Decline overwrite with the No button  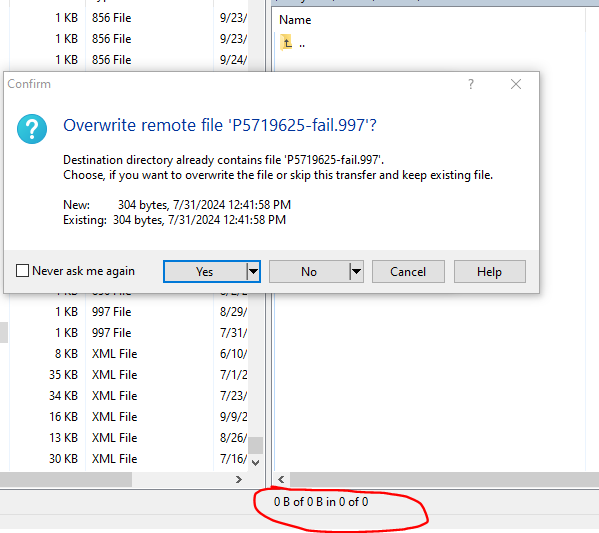click(x=309, y=272)
